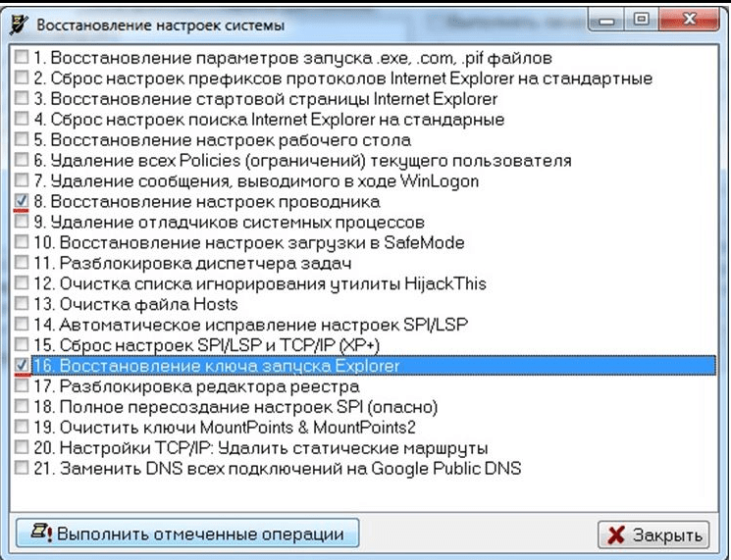
Task: Click the Закрыть button
Action: [x=653, y=535]
